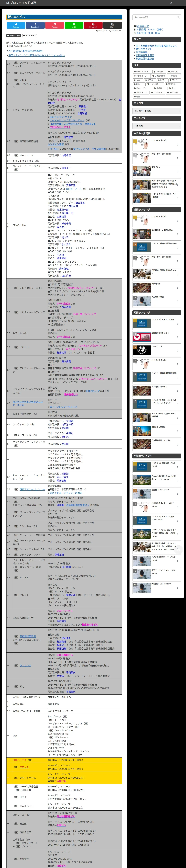Open 本日発刊：書籍・雑誌 link
Image resolution: width=186 pixels, height=868 pixels.
point(148,33)
